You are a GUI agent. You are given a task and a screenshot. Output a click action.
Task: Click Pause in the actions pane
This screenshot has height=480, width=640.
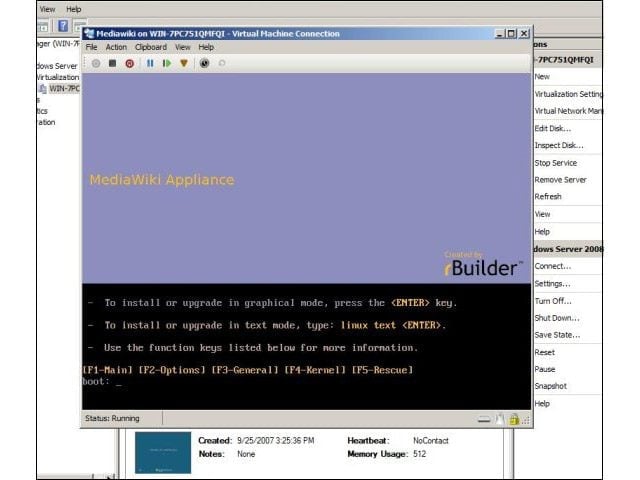pyautogui.click(x=545, y=369)
